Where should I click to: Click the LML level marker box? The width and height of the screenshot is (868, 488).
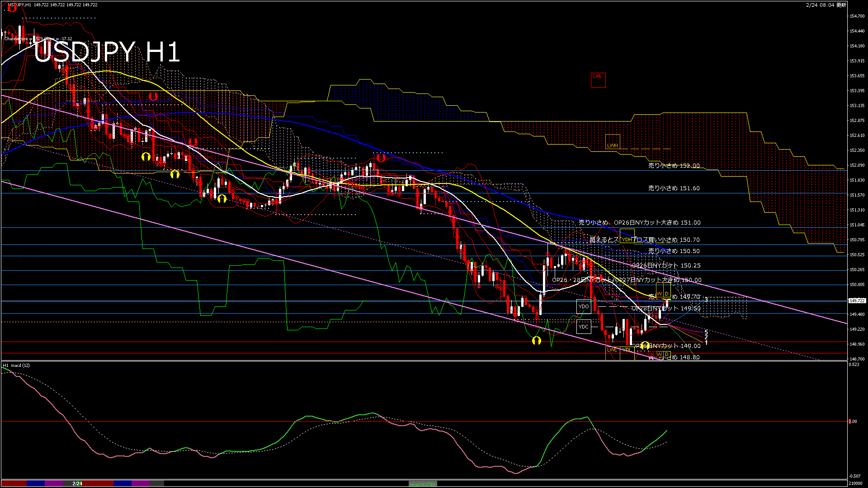[598, 80]
